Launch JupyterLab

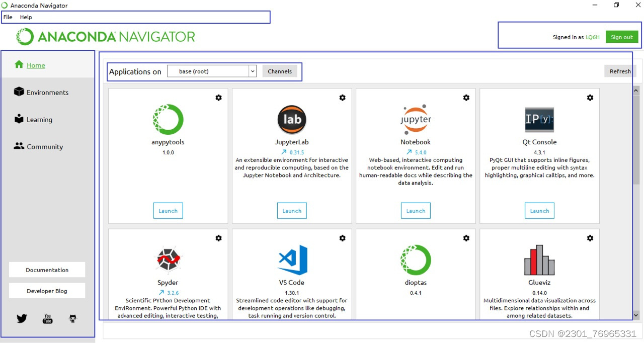(292, 211)
